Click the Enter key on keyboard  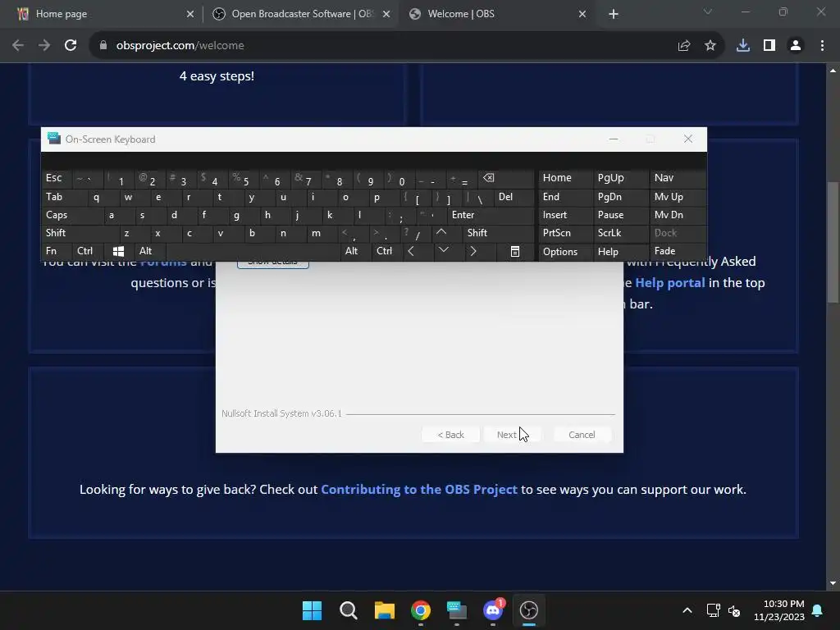click(491, 215)
